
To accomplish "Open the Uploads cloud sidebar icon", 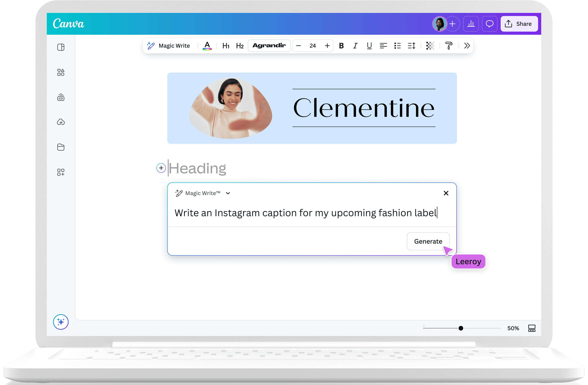I will [x=61, y=122].
